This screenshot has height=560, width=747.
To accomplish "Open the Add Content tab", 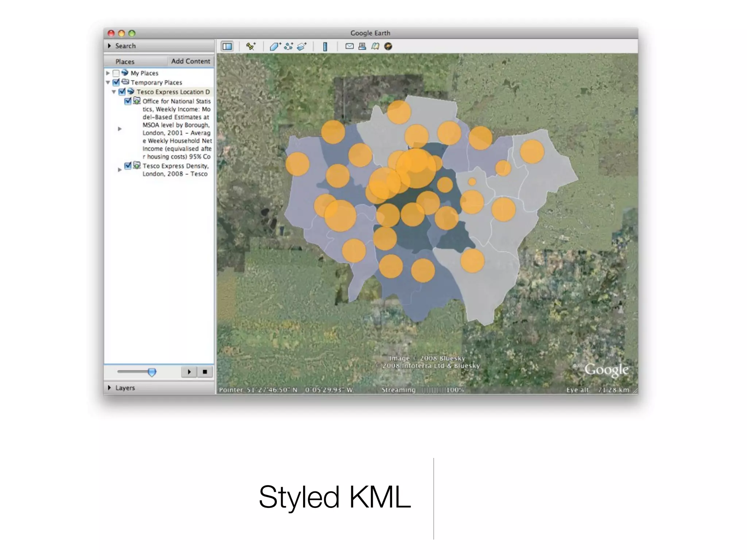I will [190, 61].
